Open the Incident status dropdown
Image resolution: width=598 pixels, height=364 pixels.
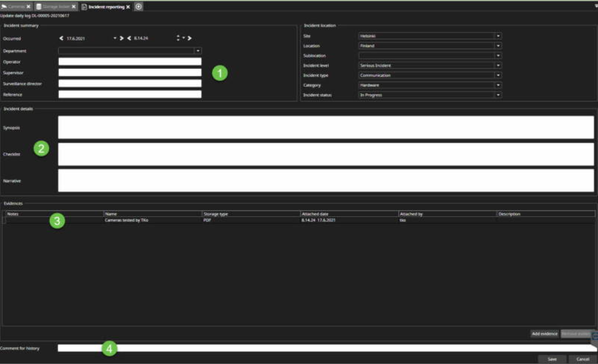[x=498, y=95]
